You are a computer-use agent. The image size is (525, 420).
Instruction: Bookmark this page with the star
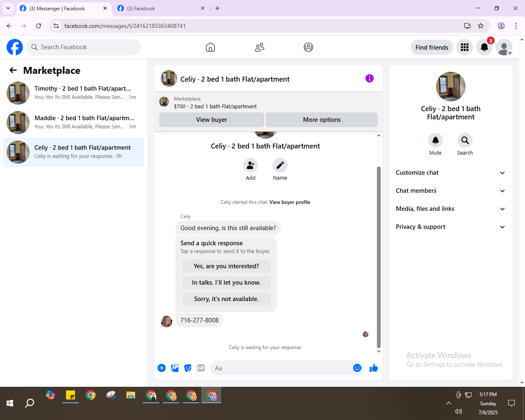click(x=481, y=26)
